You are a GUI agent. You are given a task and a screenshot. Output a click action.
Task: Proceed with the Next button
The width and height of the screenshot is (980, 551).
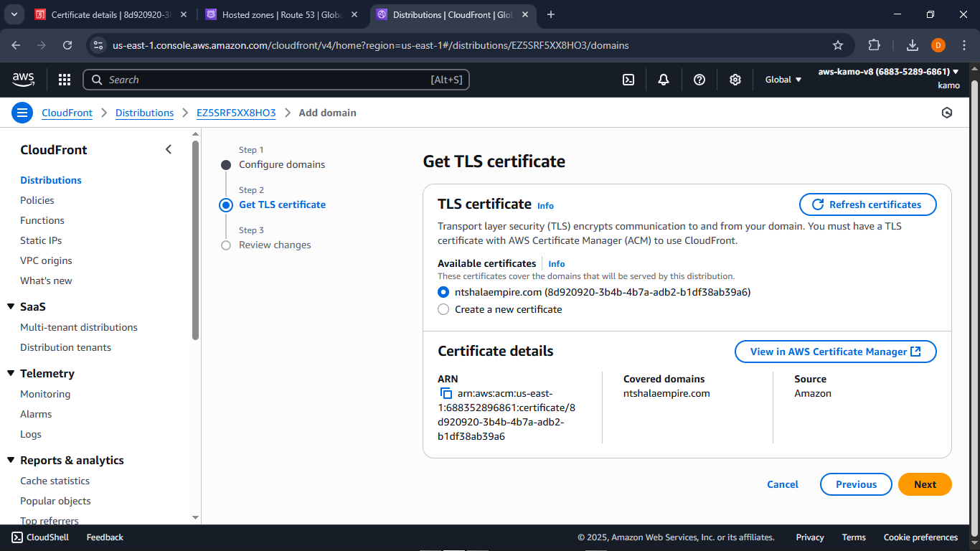pos(925,484)
